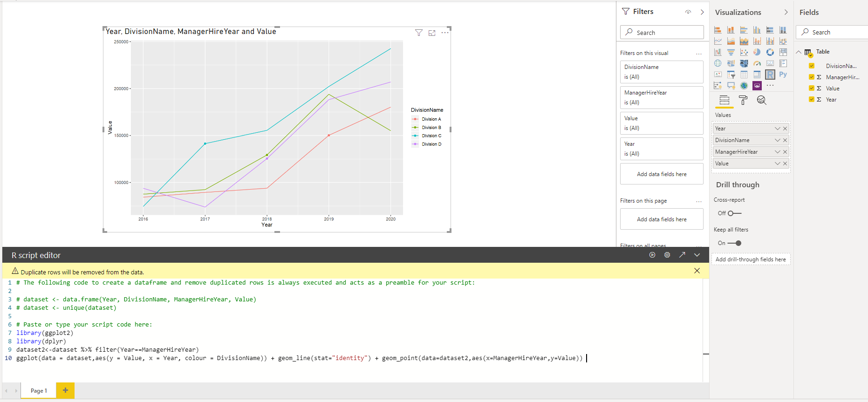Uncheck the ManagerHireYear field checkbox
The width and height of the screenshot is (868, 402).
click(x=812, y=77)
